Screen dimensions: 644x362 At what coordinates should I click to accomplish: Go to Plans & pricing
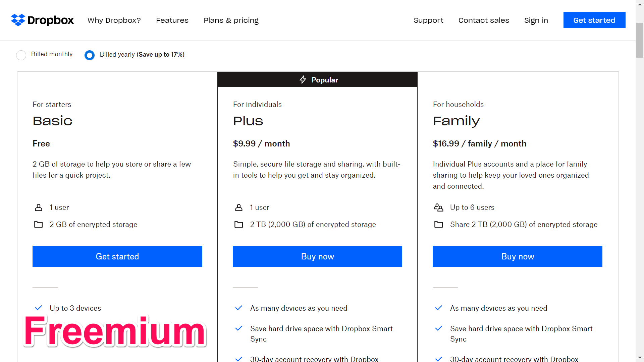point(231,20)
